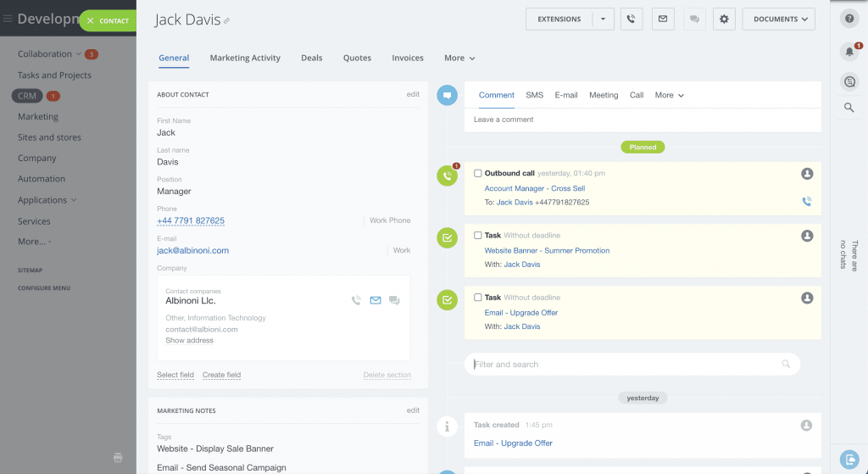The height and width of the screenshot is (474, 868).
Task: Open the help question mark icon
Action: (849, 19)
